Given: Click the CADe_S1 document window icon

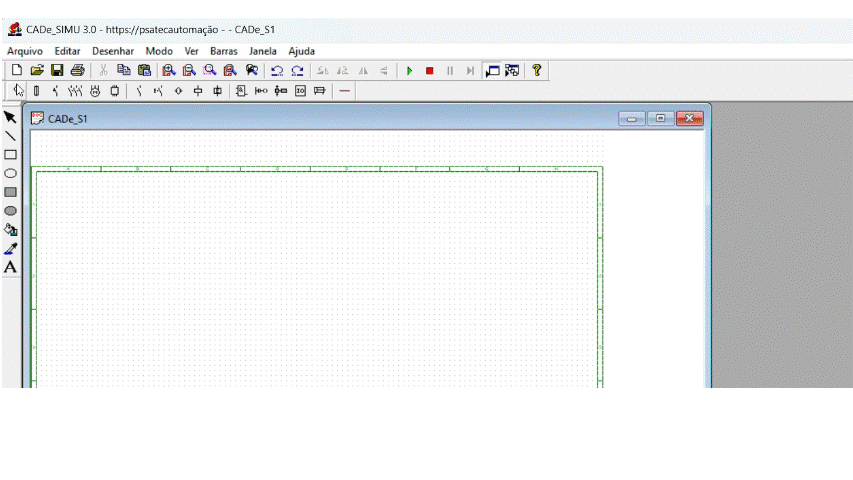Looking at the screenshot, I should click(37, 118).
